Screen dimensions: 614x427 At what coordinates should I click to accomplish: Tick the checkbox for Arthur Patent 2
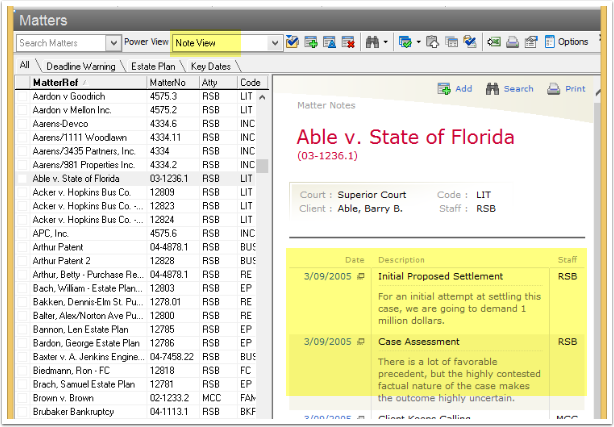[23, 261]
